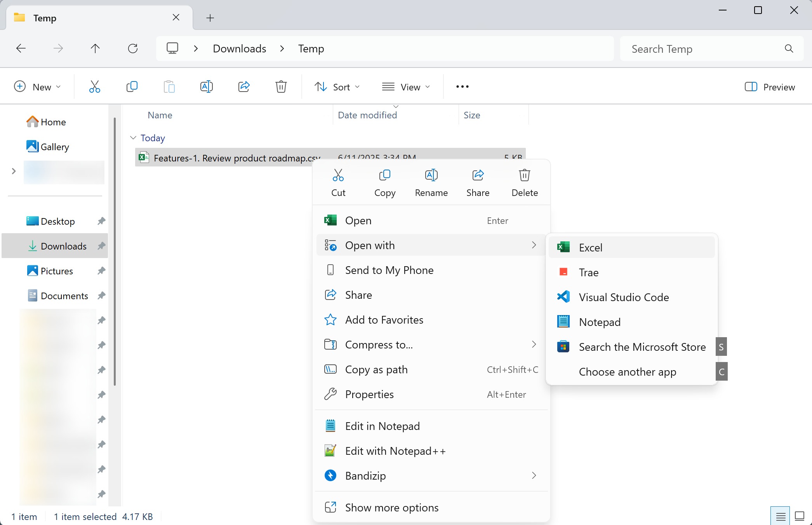Image resolution: width=812 pixels, height=525 pixels.
Task: Refresh the folder view
Action: pos(133,49)
